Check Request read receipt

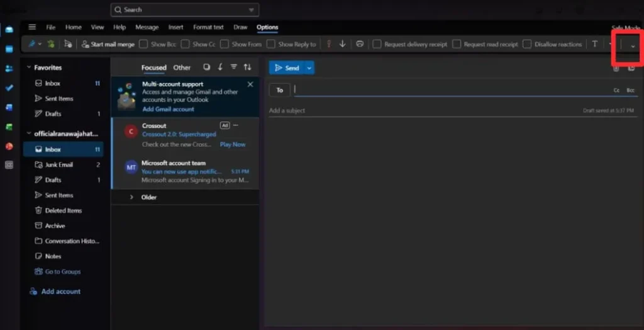457,44
